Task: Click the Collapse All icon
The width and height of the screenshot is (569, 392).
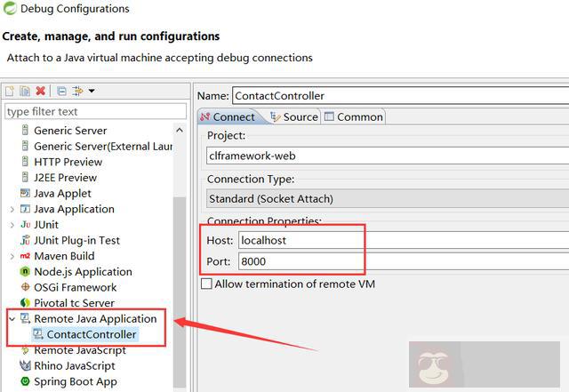Action: click(61, 91)
